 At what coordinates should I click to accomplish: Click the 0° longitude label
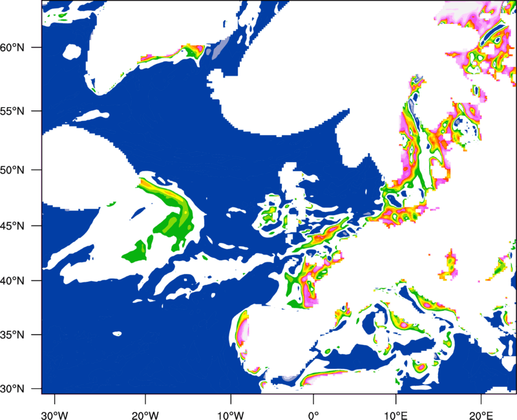pos(313,415)
